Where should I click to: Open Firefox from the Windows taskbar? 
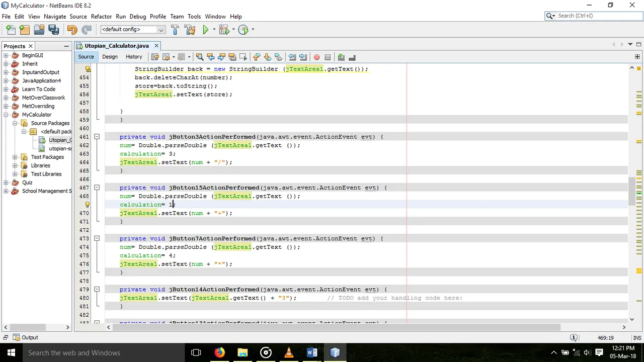(219, 352)
